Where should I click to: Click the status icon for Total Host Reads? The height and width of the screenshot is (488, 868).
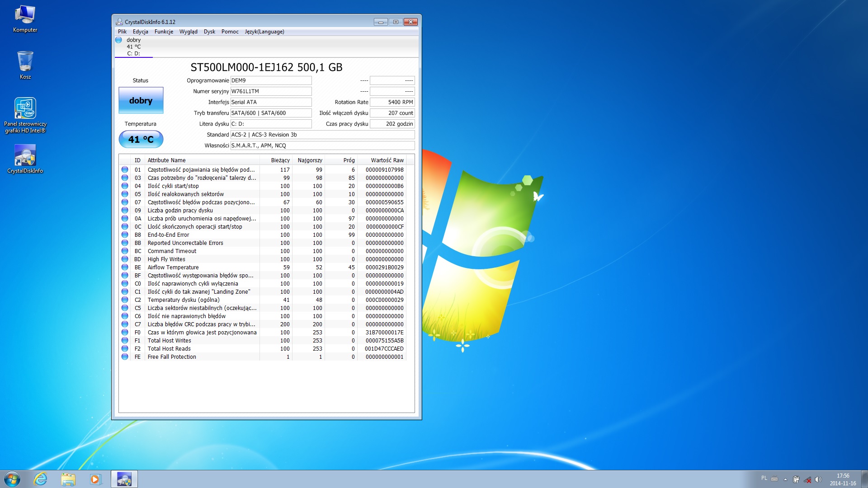pos(125,348)
